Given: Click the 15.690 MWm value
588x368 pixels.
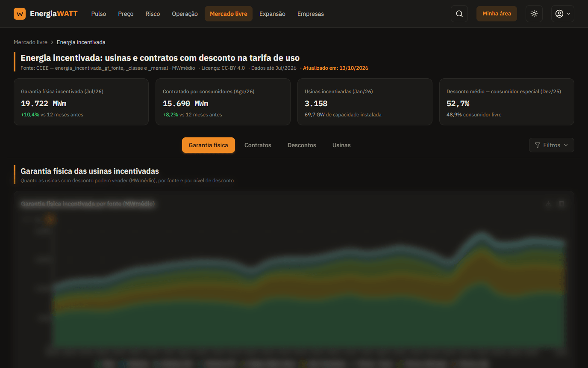Looking at the screenshot, I should (x=185, y=104).
